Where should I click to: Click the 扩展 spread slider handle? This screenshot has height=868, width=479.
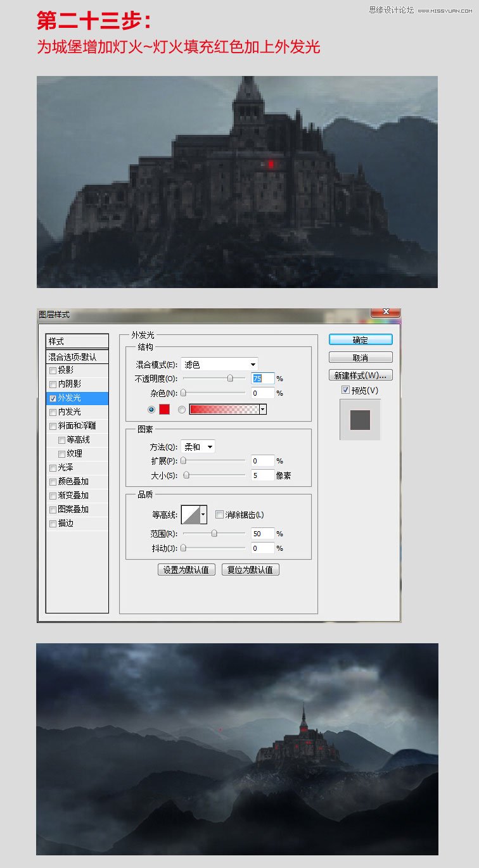(x=184, y=461)
